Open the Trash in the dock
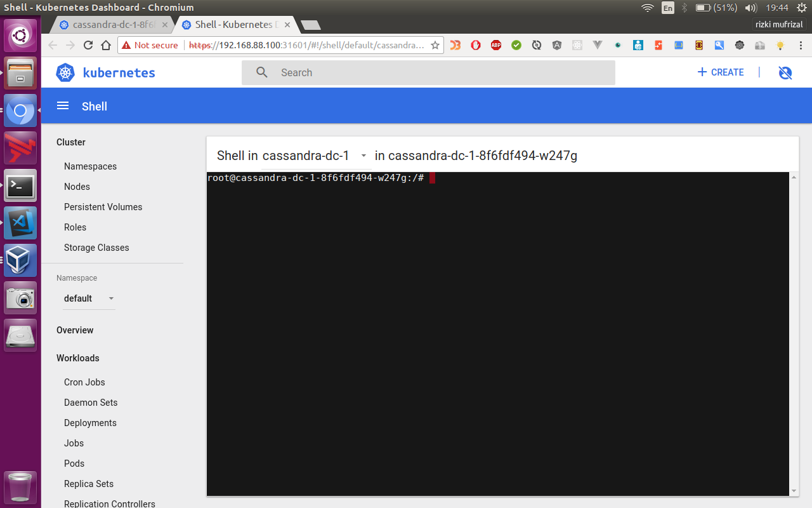The image size is (812, 508). (x=20, y=487)
